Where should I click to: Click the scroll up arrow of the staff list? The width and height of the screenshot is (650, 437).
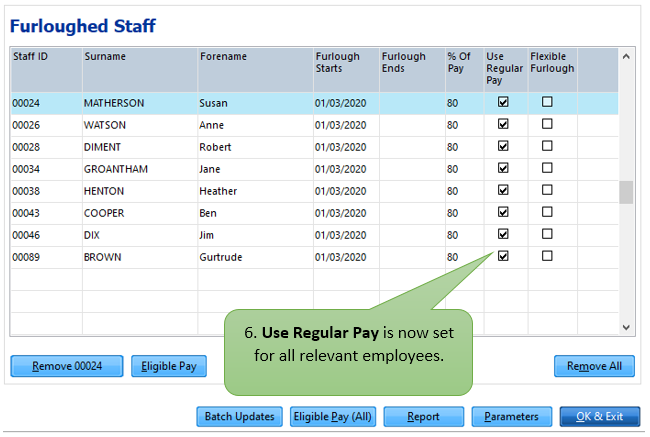[x=626, y=56]
